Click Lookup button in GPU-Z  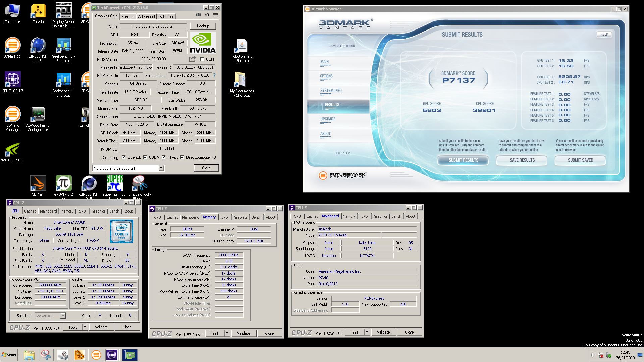pos(203,26)
